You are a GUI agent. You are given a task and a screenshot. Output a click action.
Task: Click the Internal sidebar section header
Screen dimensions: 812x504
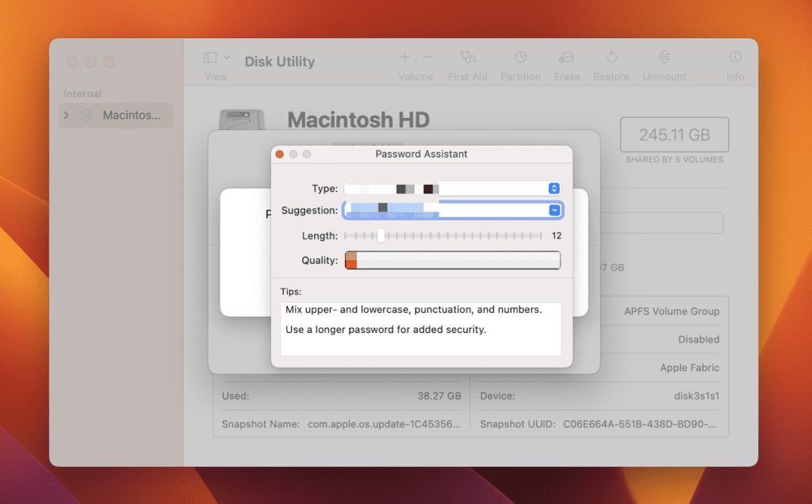[x=82, y=94]
